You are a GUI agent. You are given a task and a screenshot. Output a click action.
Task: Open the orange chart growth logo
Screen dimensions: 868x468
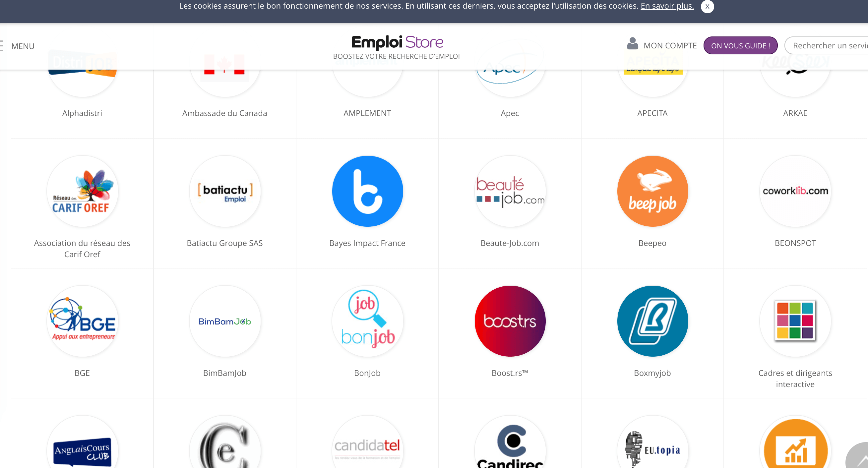(x=795, y=442)
